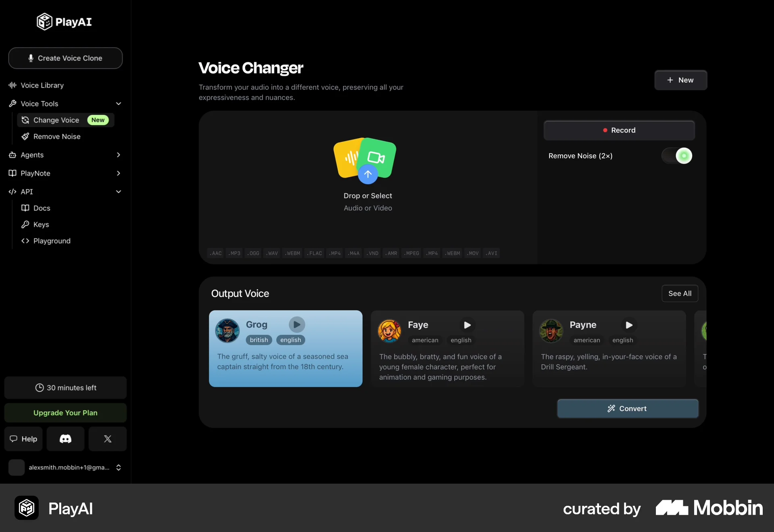
Task: Select Change Voice in Voice Tools
Action: (x=56, y=120)
